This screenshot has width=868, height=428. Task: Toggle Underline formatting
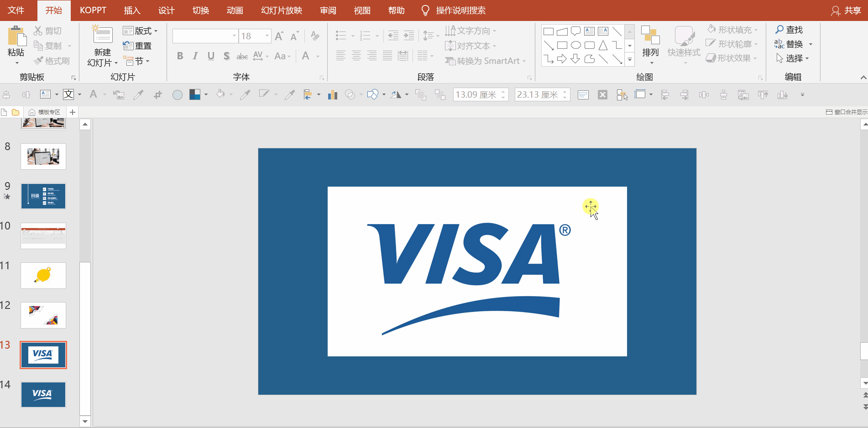pos(211,56)
